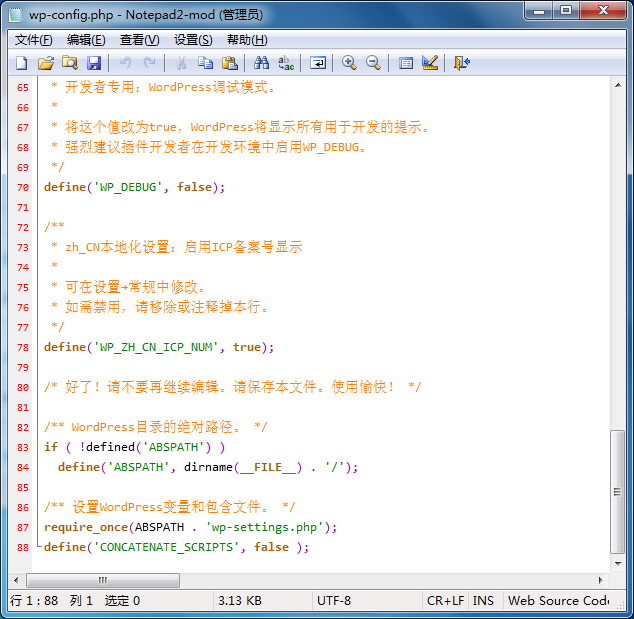
Task: Click the horizontal scrollbar left arrow
Action: coord(16,580)
